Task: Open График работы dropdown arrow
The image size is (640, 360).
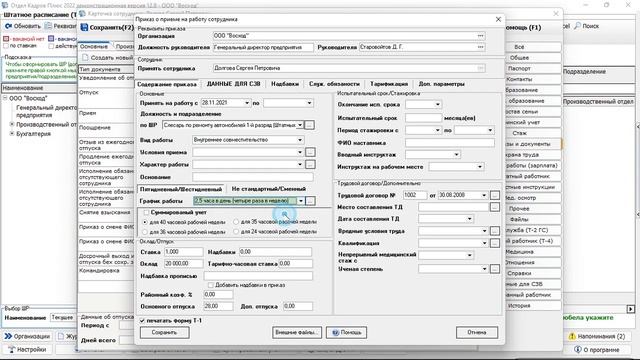Action: tap(301, 201)
